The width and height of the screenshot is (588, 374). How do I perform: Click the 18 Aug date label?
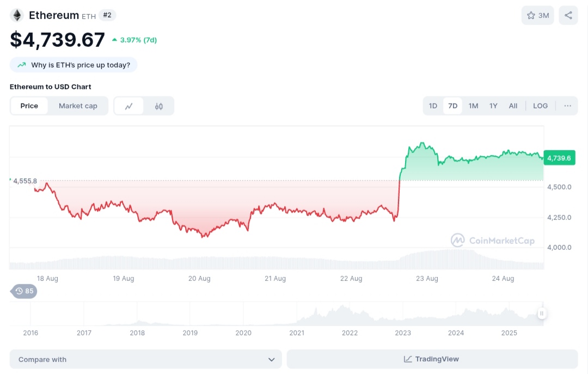[x=47, y=278]
